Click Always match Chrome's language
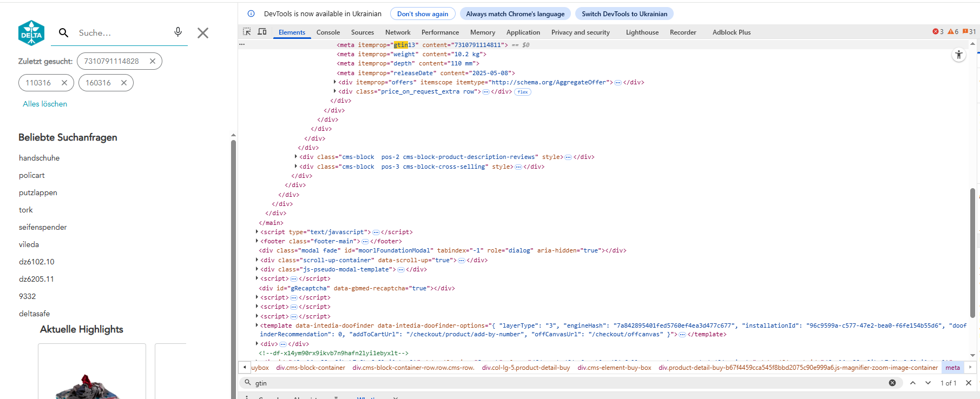The image size is (980, 399). coord(515,14)
